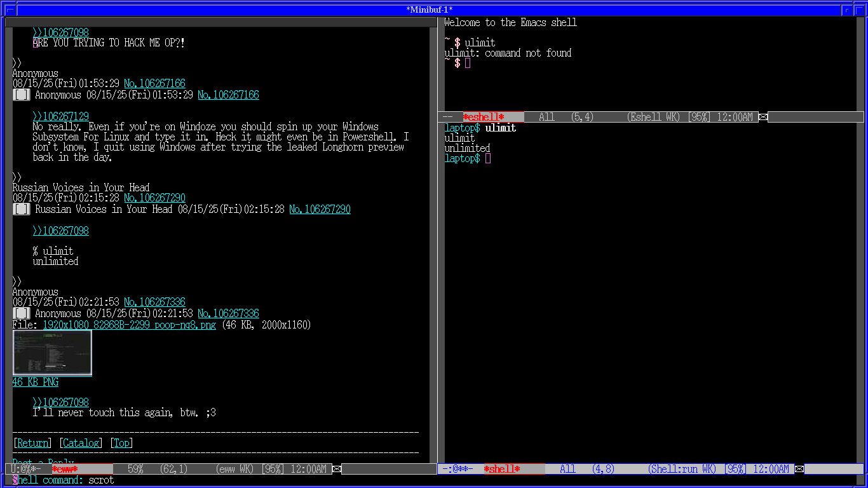Click the '46 KB PNG' link
Viewport: 868px width, 488px height.
pos(36,383)
